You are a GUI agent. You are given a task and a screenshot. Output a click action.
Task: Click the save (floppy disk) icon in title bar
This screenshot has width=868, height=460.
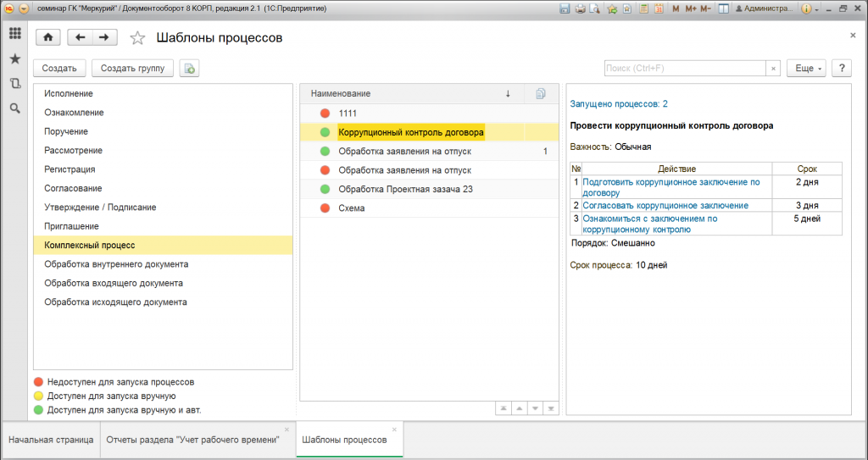[x=565, y=8]
